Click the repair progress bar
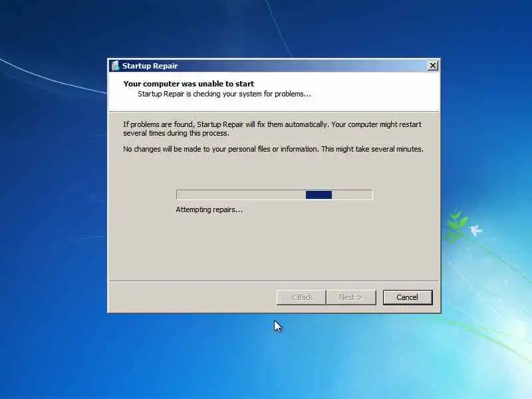Image resolution: width=532 pixels, height=399 pixels. pos(275,195)
